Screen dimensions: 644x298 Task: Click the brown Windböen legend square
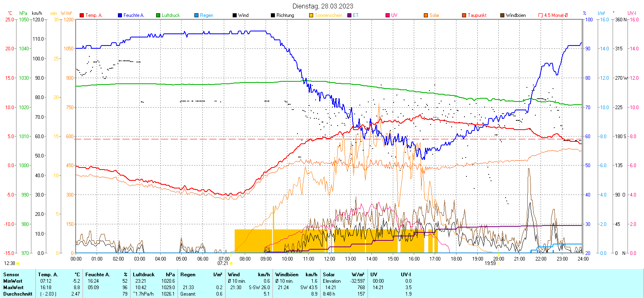click(502, 15)
